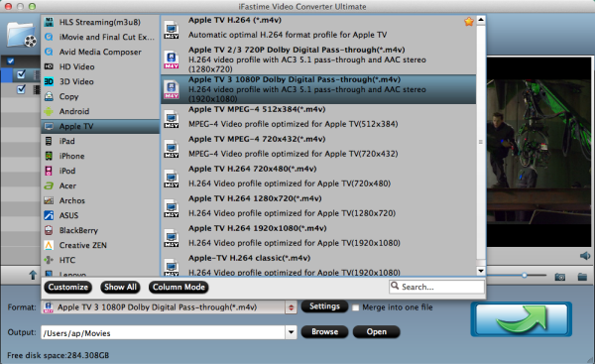Click Open output folder button
595x364 pixels.
[377, 331]
